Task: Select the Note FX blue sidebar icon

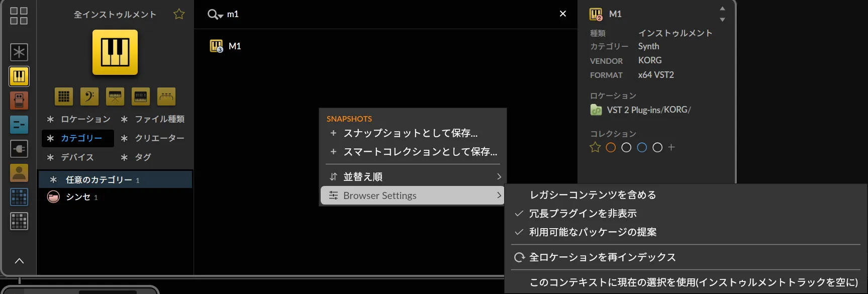Action: [19, 125]
